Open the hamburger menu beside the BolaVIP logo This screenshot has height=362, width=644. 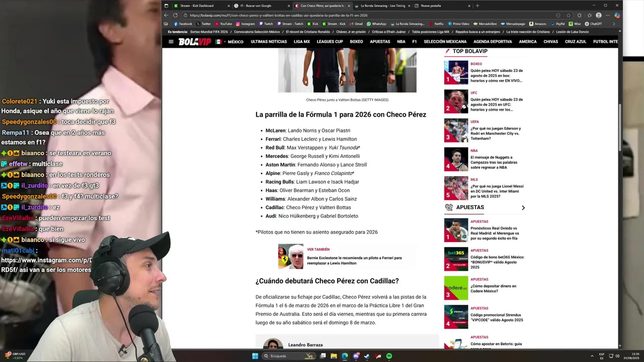[171, 42]
